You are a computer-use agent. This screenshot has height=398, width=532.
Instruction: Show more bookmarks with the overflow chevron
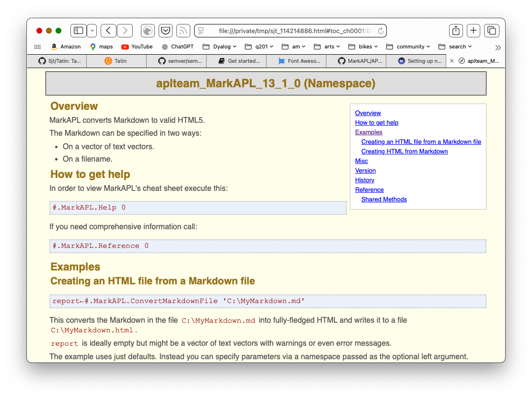(498, 47)
